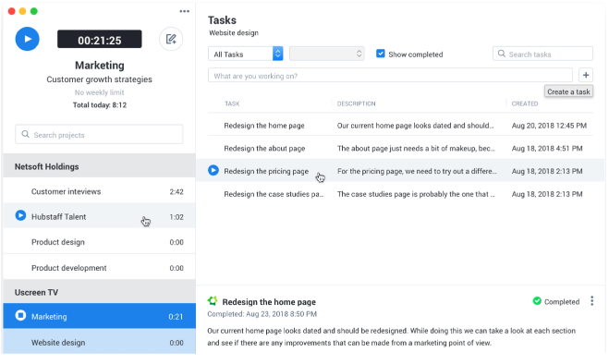Start the main timer play button
Viewport: 609px width, 364px height.
(27, 39)
